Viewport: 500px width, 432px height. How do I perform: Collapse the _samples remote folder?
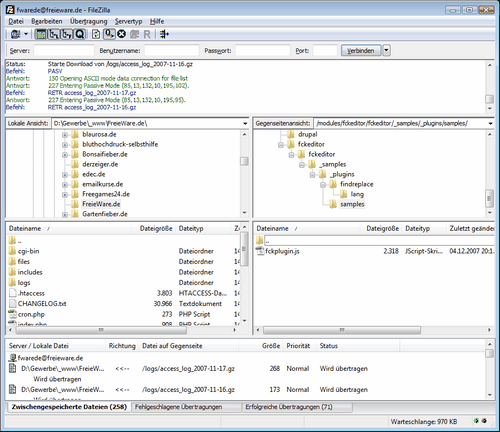(x=302, y=165)
